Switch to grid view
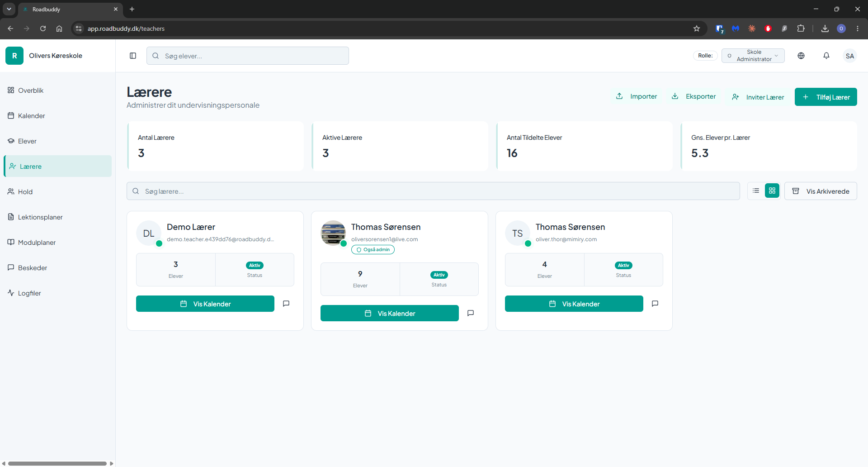This screenshot has height=467, width=868. [772, 191]
